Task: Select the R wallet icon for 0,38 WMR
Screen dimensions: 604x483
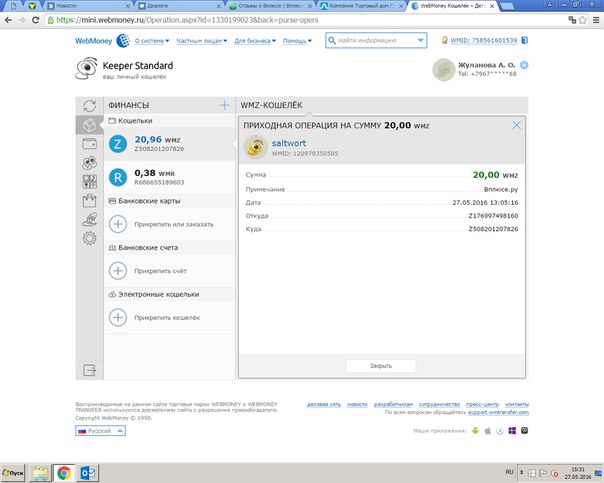Action: click(118, 178)
